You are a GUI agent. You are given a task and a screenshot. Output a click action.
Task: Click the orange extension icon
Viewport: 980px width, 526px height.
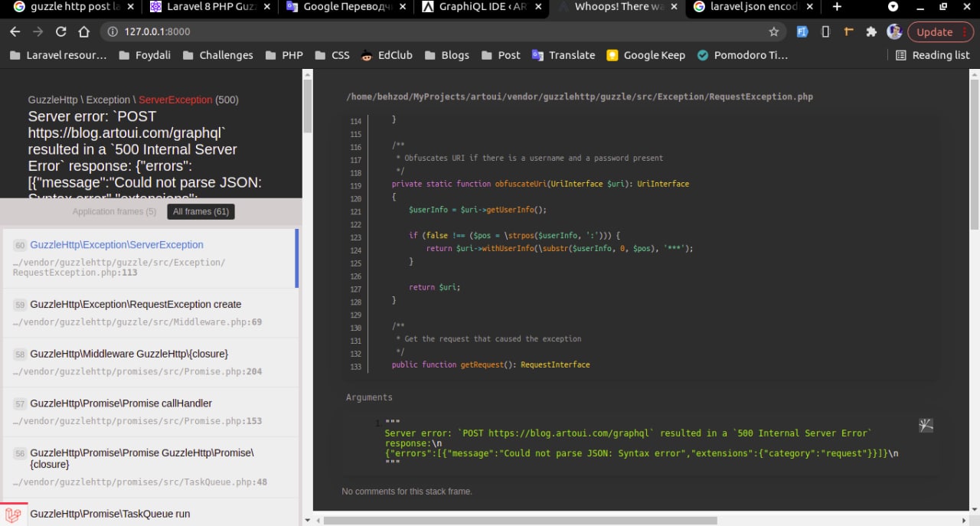(x=848, y=32)
